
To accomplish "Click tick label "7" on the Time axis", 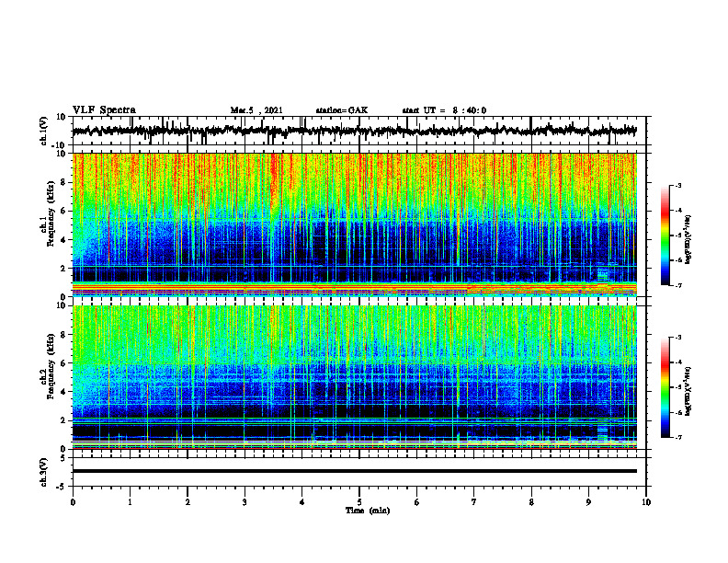I will pyautogui.click(x=474, y=502).
